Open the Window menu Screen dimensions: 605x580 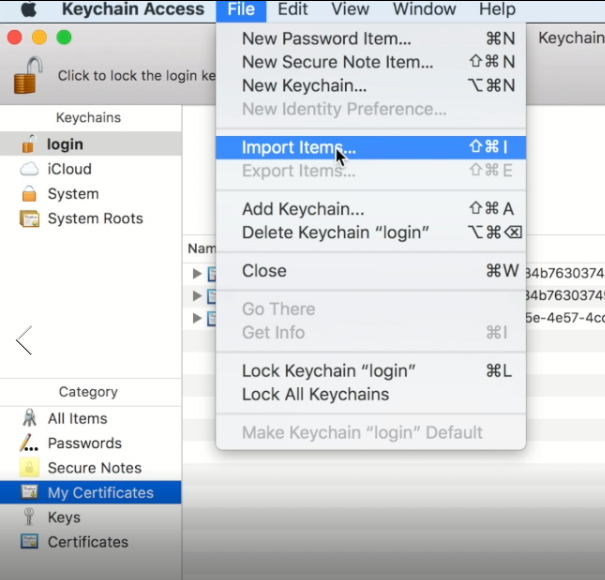coord(424,9)
